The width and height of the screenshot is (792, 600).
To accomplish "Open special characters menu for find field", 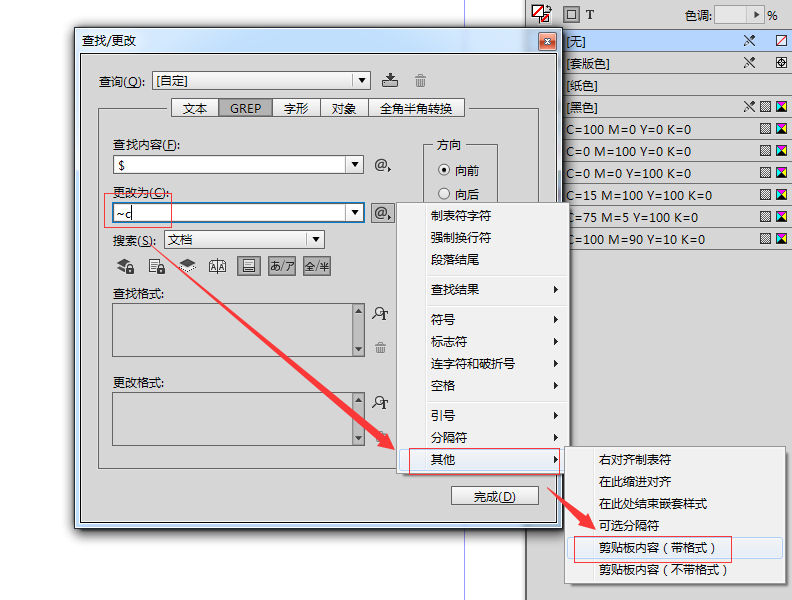I will (x=382, y=165).
